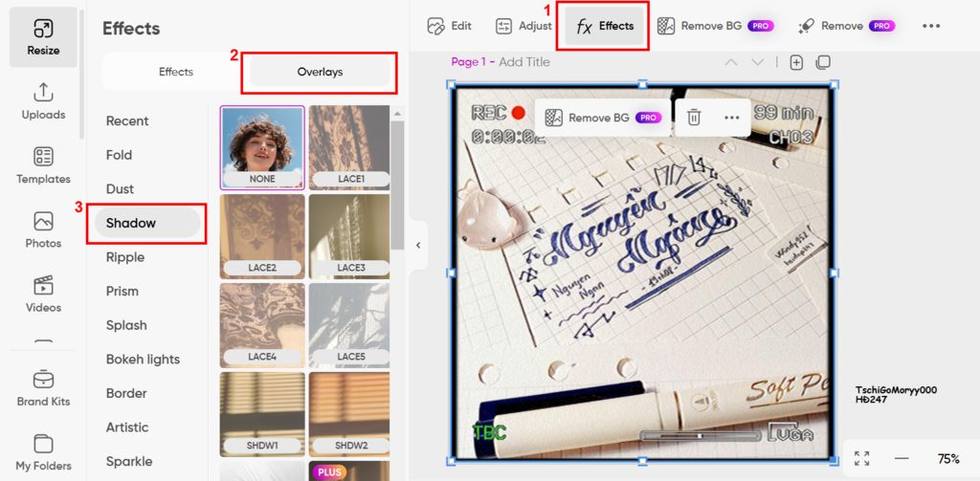Select the Splash overlay category
The height and width of the screenshot is (481, 980).
point(126,325)
